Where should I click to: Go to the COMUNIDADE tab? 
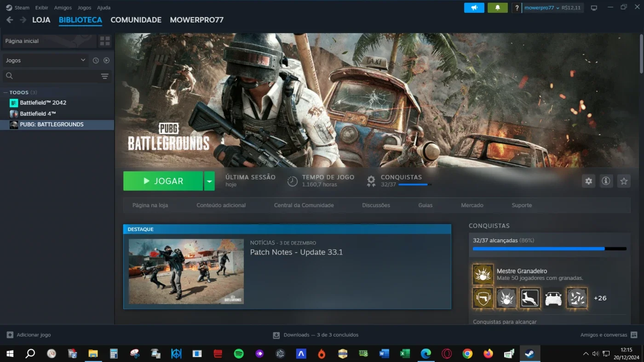[x=136, y=20]
